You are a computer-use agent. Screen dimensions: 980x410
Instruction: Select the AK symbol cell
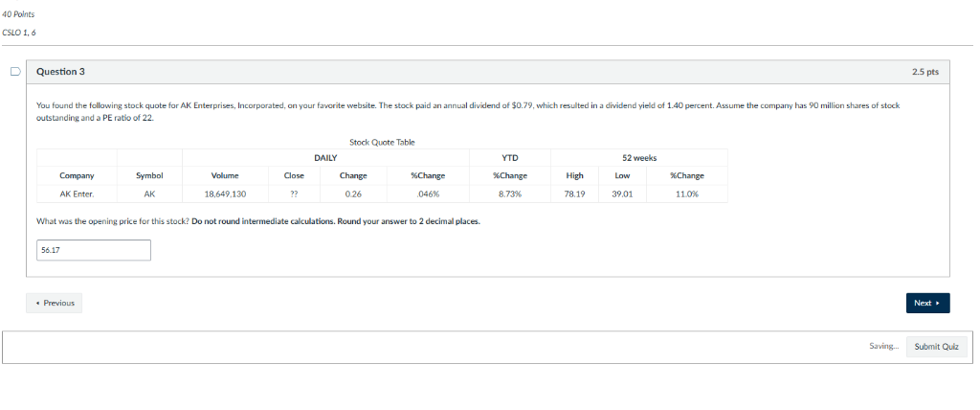(x=149, y=194)
